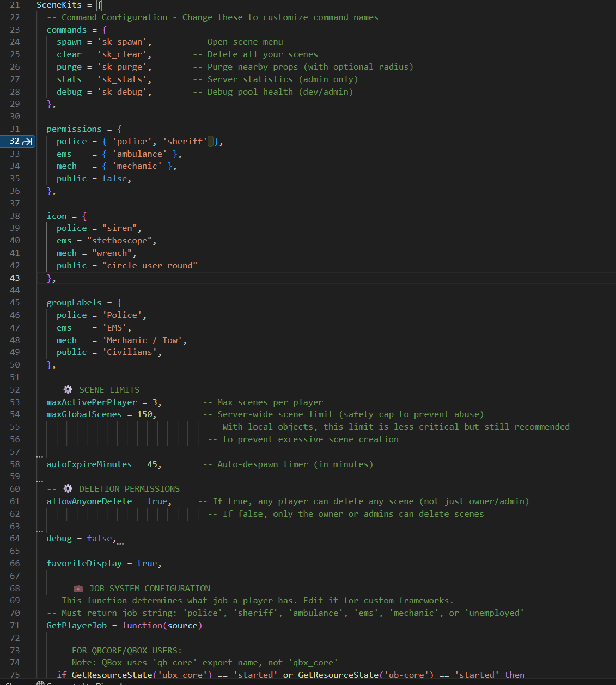
Task: Click the maxGlobalScenes value 150
Action: coord(144,414)
